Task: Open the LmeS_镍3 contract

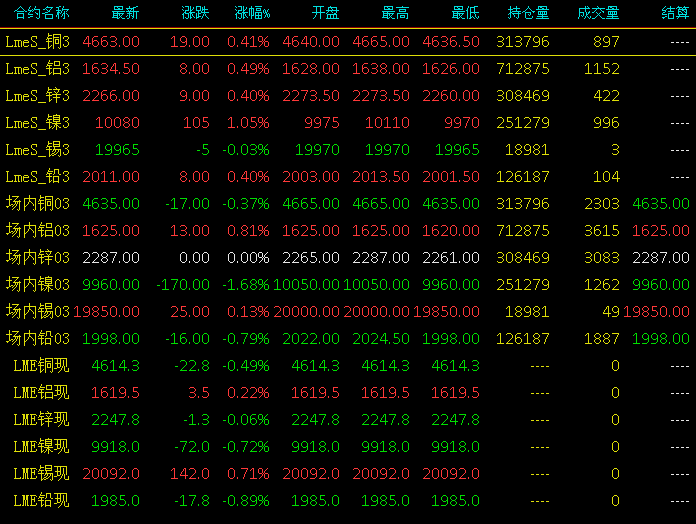Action: pos(348,123)
